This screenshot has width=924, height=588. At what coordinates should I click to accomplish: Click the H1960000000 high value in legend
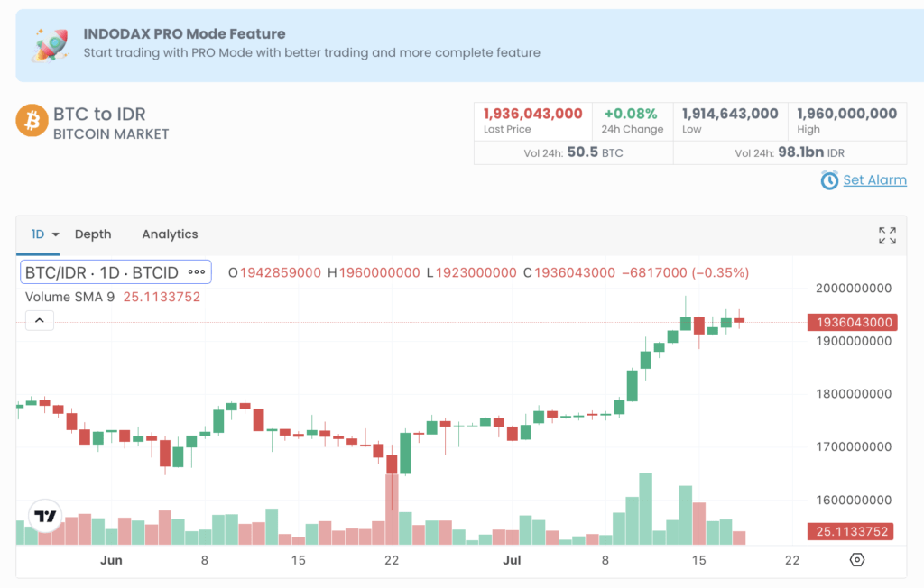(x=374, y=272)
